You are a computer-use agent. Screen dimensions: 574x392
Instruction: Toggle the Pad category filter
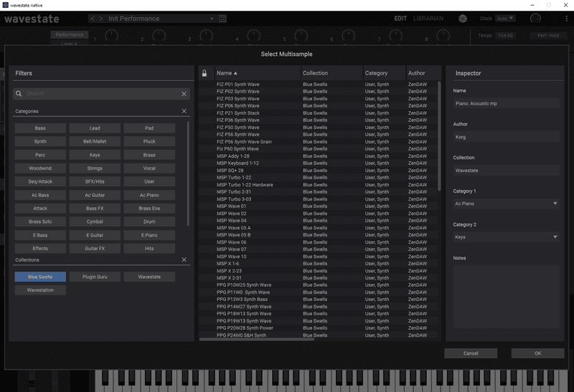(149, 128)
